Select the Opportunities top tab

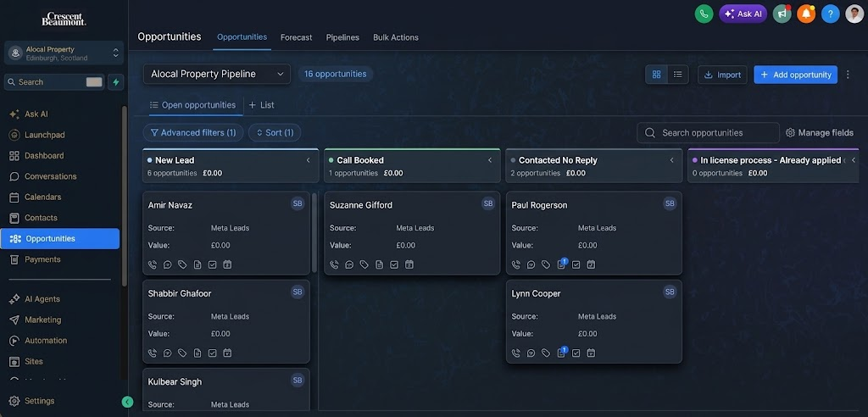pyautogui.click(x=242, y=37)
